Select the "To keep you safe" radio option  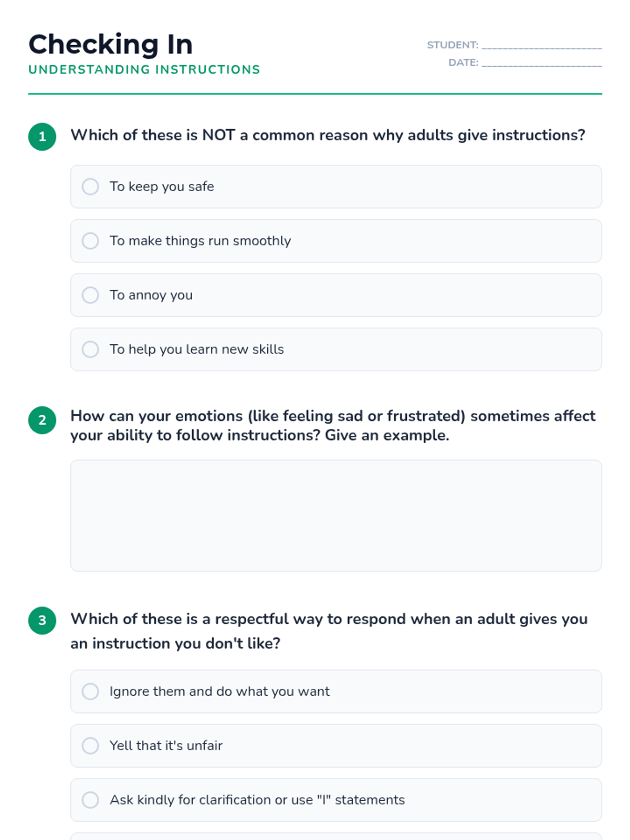point(336,186)
